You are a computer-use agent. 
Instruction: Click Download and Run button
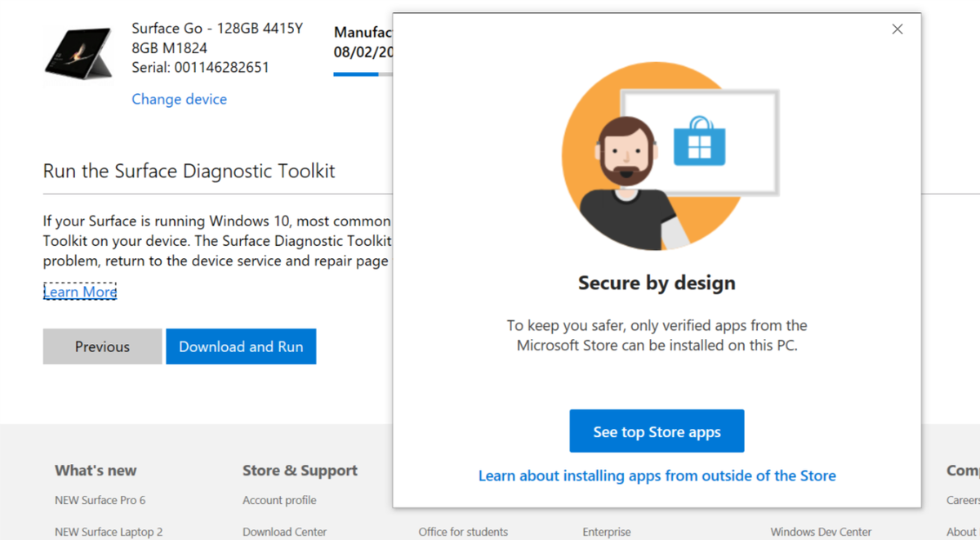[241, 346]
